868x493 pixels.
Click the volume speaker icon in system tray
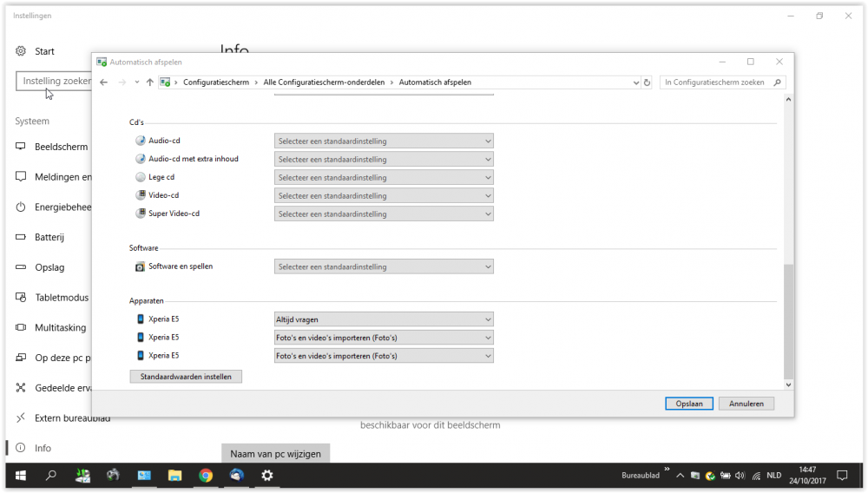[739, 476]
